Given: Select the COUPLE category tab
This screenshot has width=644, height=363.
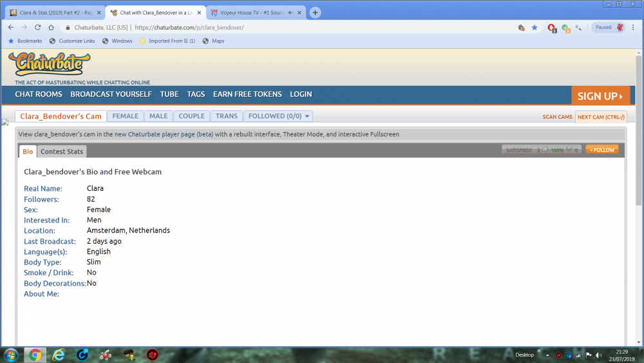Looking at the screenshot, I should coord(191,116).
